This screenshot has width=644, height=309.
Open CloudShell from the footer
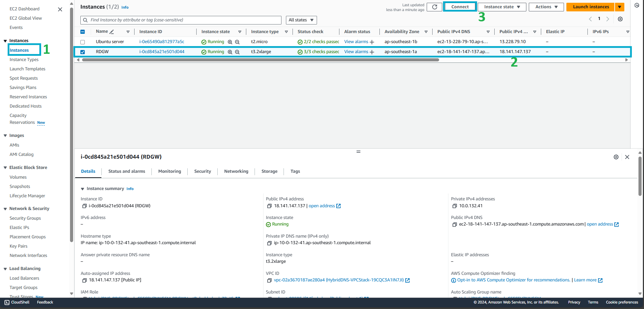tap(17, 302)
